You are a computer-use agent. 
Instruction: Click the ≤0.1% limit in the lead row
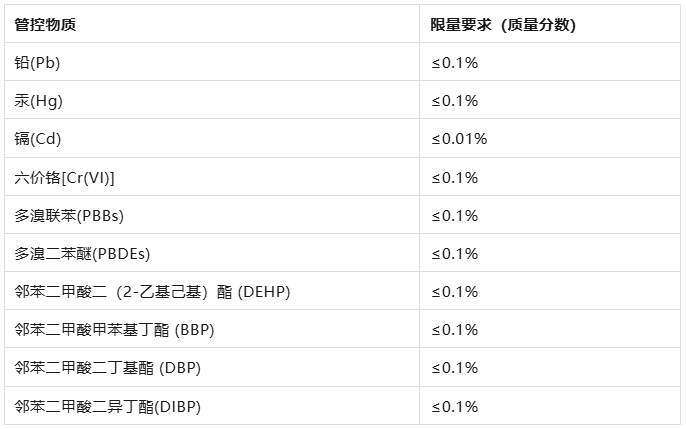point(455,63)
